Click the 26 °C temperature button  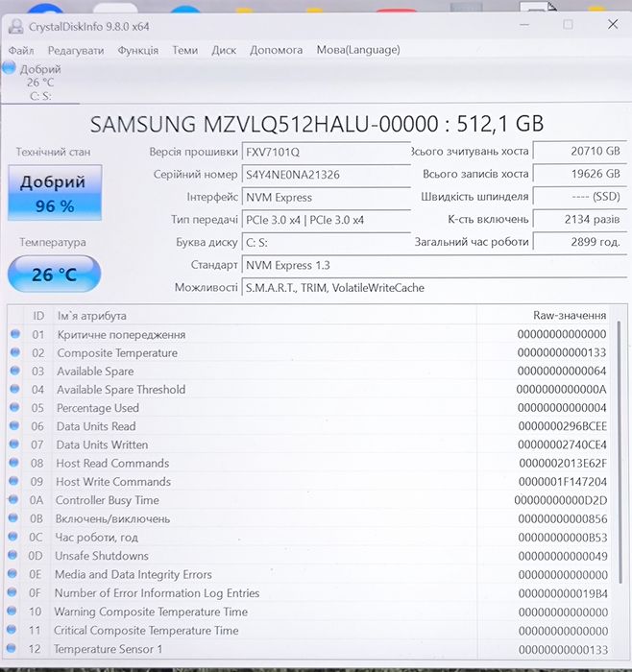tap(55, 275)
